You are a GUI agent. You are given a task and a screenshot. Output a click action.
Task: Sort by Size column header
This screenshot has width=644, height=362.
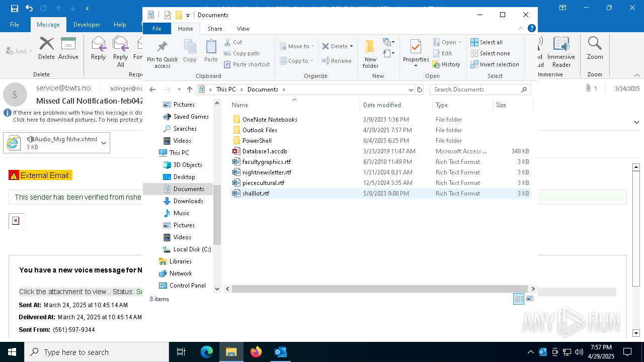point(512,105)
